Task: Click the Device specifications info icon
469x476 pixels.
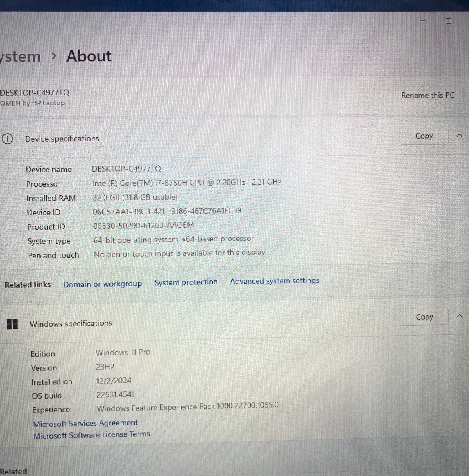Action: pos(7,139)
